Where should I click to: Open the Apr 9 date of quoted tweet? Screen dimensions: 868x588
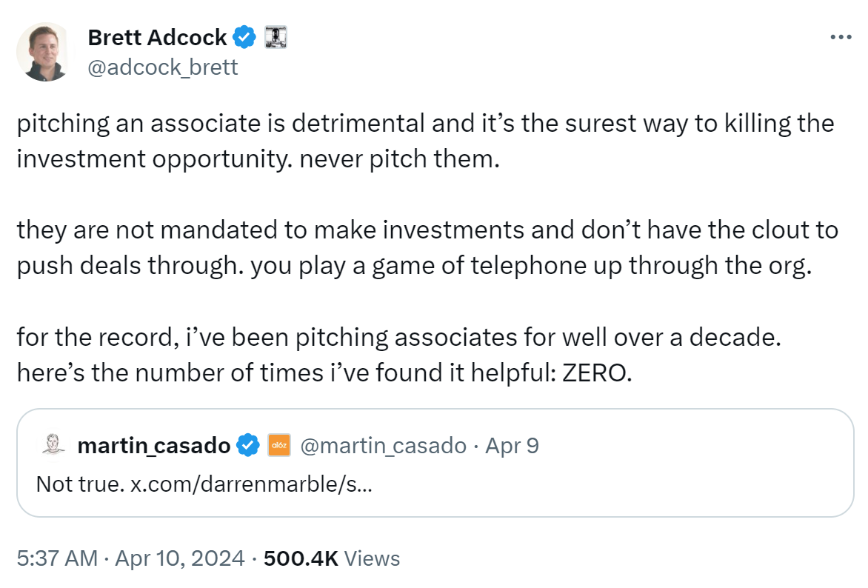[x=512, y=445]
